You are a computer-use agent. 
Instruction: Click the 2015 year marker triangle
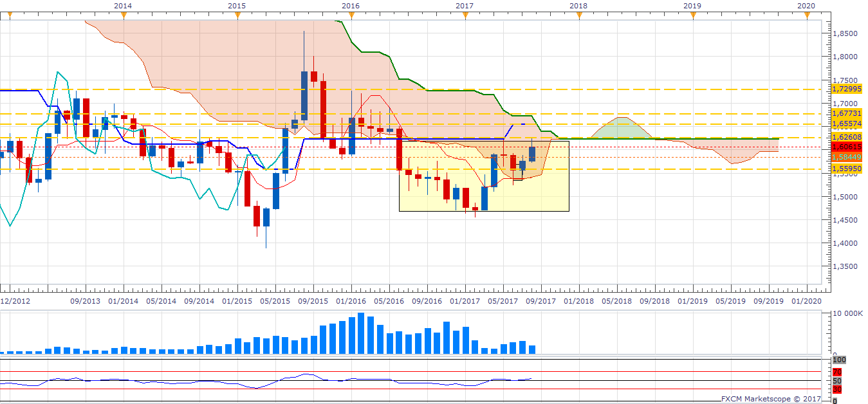pos(237,16)
